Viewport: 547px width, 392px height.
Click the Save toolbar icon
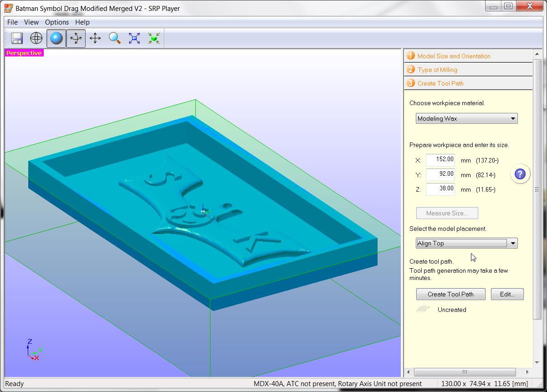(x=17, y=38)
